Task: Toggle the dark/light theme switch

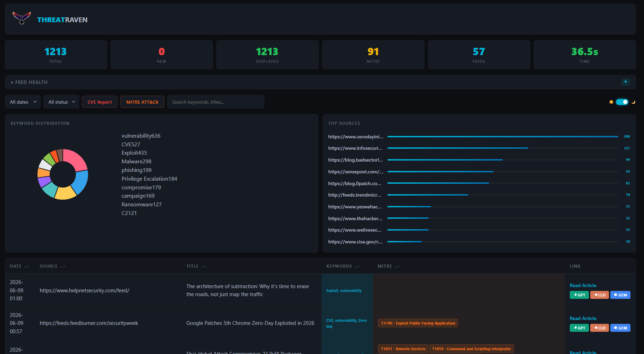Action: pos(622,102)
